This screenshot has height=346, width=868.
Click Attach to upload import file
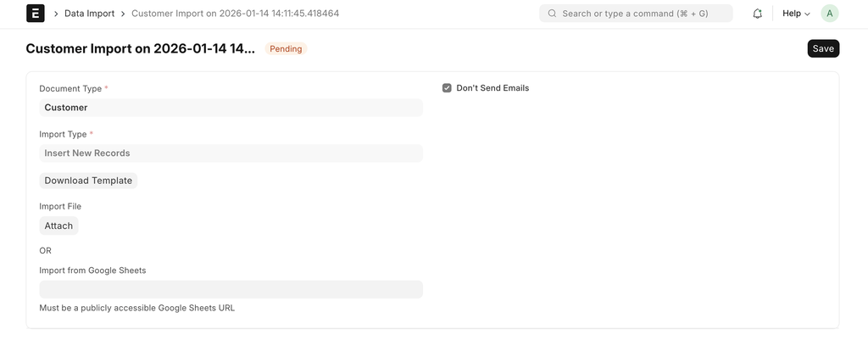click(58, 226)
